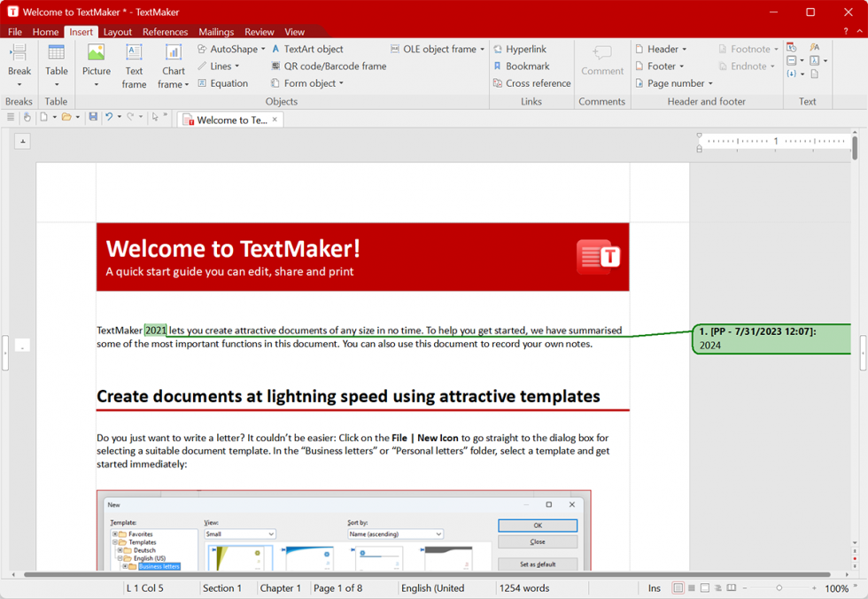868x599 pixels.
Task: Save the document from the quick access toolbar
Action: (93, 116)
